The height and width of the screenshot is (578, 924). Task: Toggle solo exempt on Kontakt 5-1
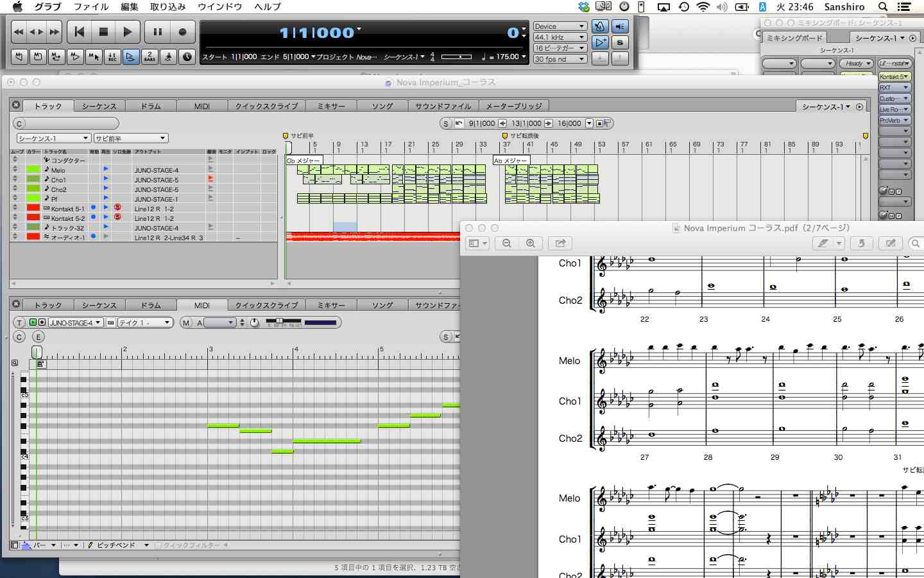click(x=117, y=207)
